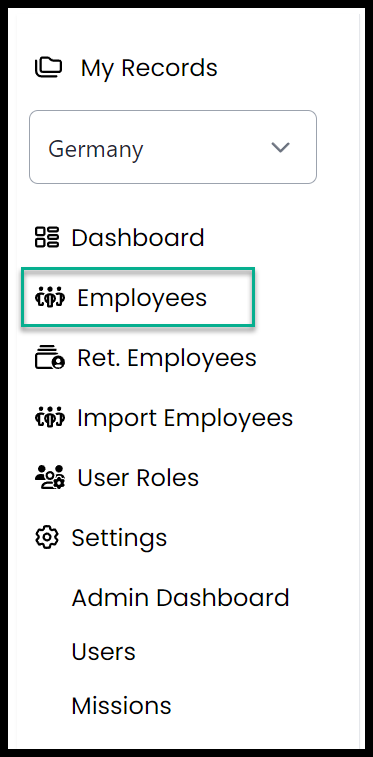Click the chevron arrow in the Germany selector
This screenshot has height=757, width=373.
click(x=280, y=147)
